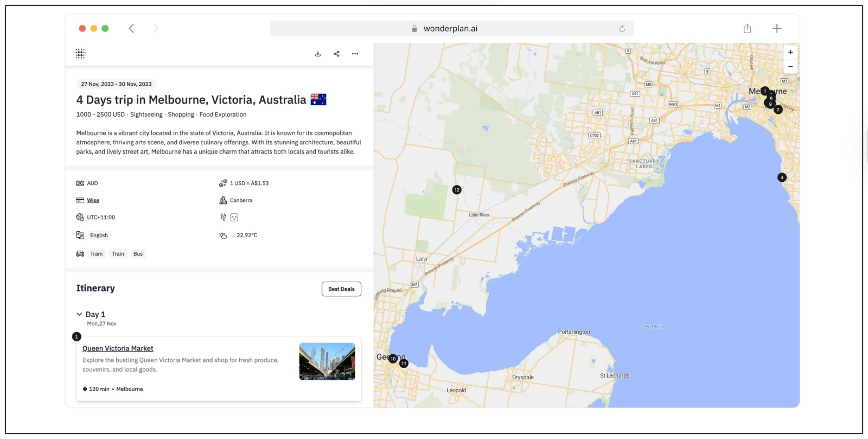Click the '1 USD = A$1.53' exchange rate
The width and height of the screenshot is (868, 439).
[x=249, y=183]
